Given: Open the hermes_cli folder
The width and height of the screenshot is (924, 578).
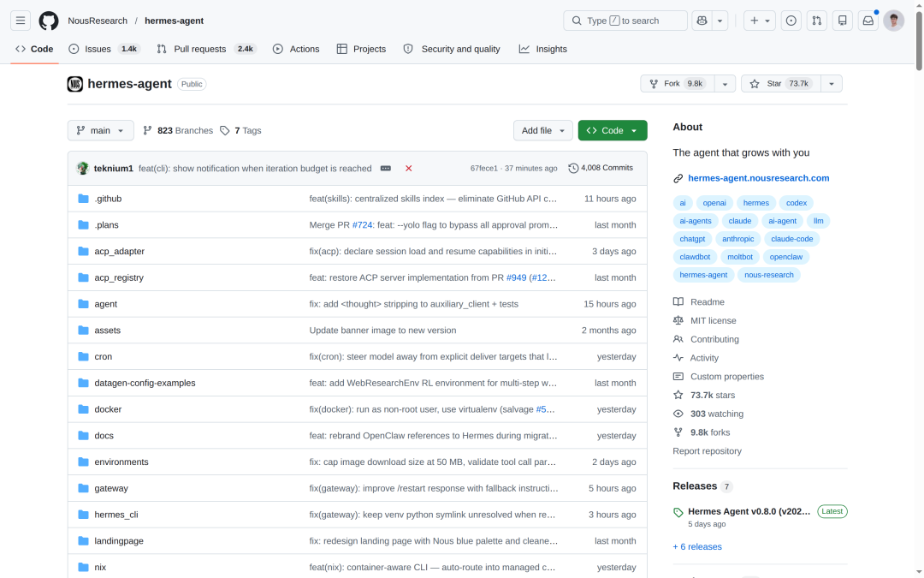Looking at the screenshot, I should pyautogui.click(x=116, y=515).
